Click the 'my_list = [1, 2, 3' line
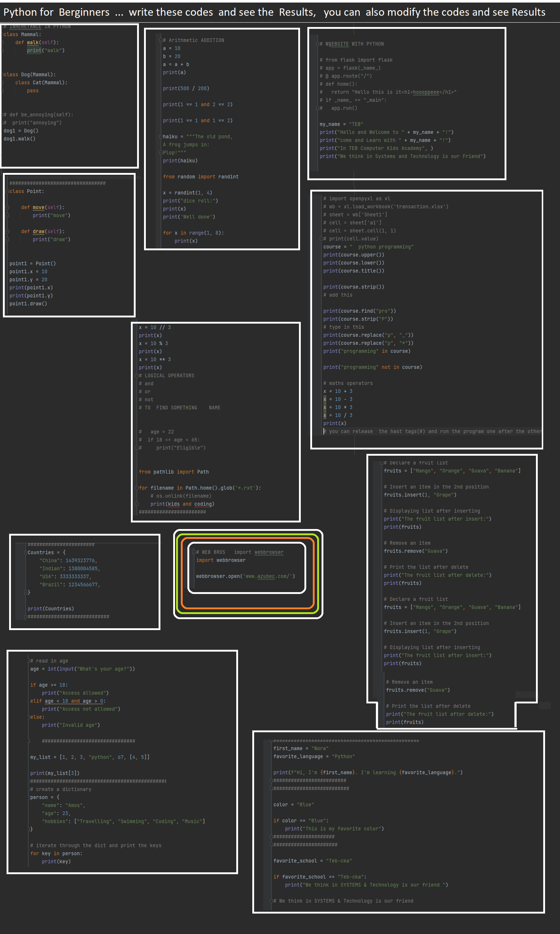This screenshot has height=934, width=560. click(x=89, y=757)
